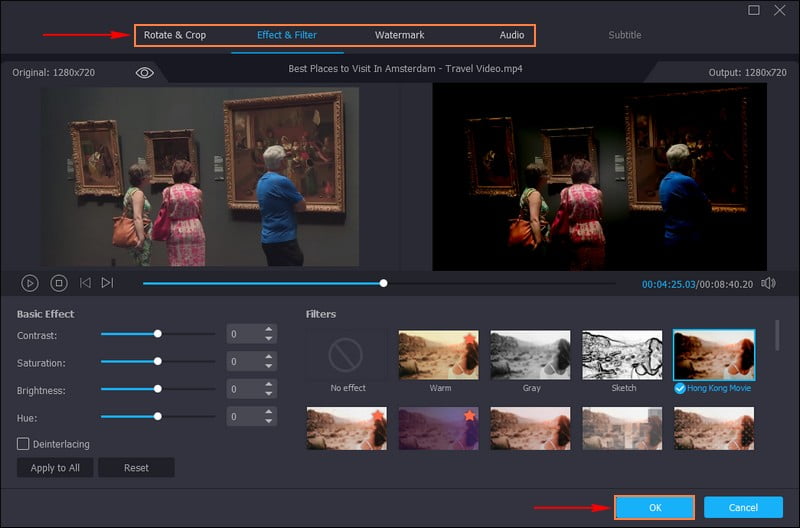Choose the Warm filter thumbnail
The image size is (800, 528).
point(439,354)
